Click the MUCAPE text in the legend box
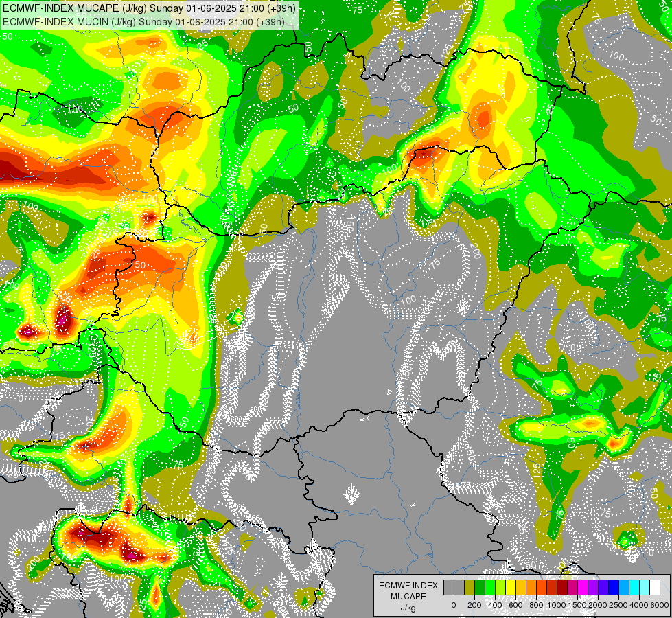This screenshot has height=618, width=672. [x=408, y=597]
